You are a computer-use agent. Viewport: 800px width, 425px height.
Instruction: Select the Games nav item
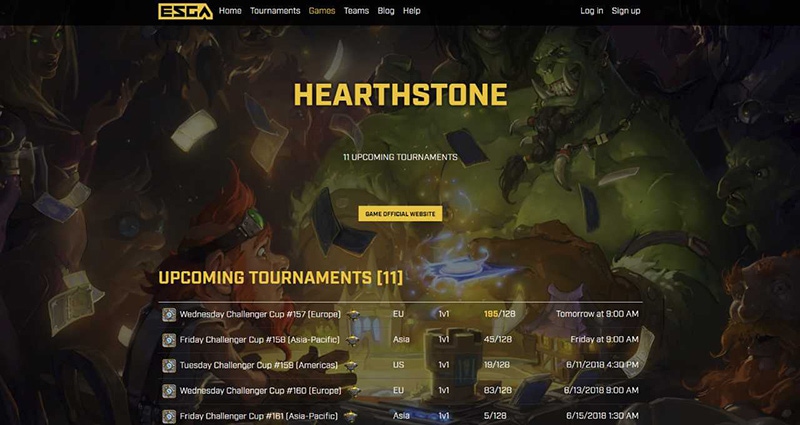322,11
